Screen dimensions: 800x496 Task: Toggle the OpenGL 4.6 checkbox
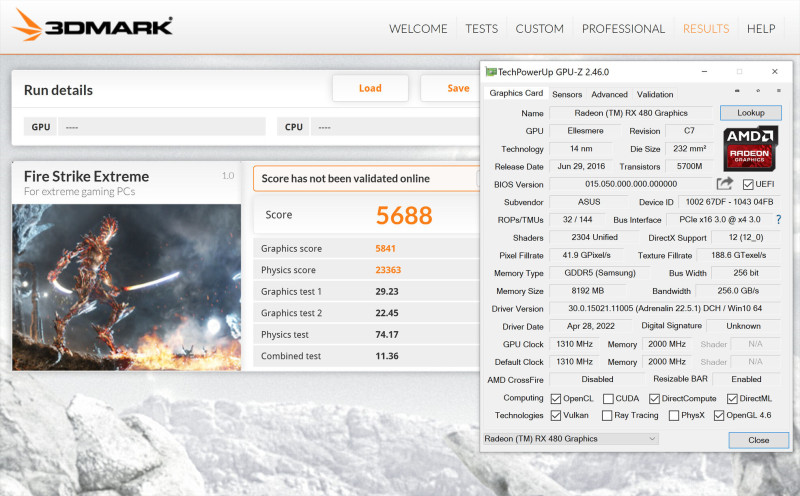719,415
